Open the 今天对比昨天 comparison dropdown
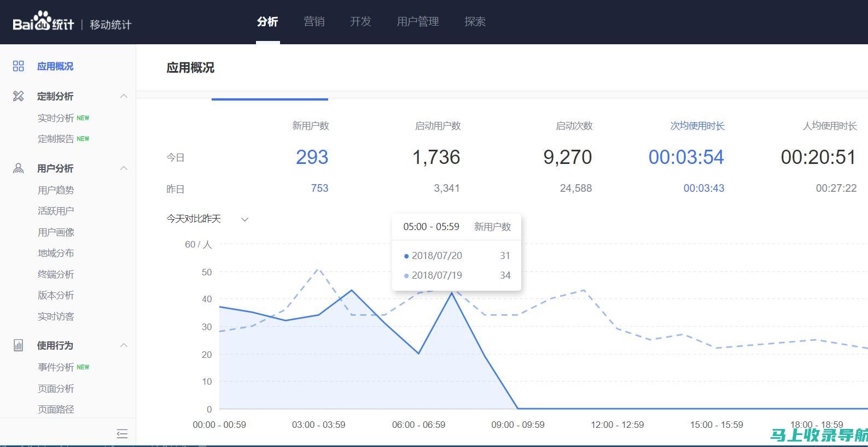This screenshot has width=868, height=447. [x=207, y=219]
